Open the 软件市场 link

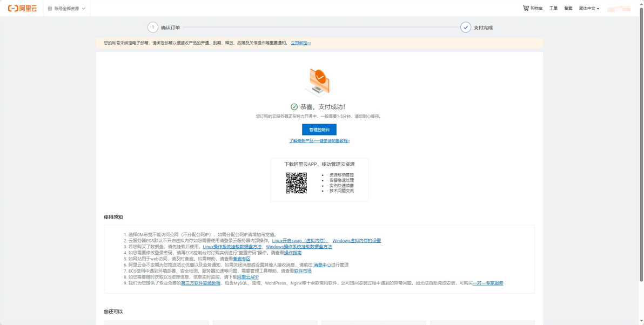[x=303, y=271]
